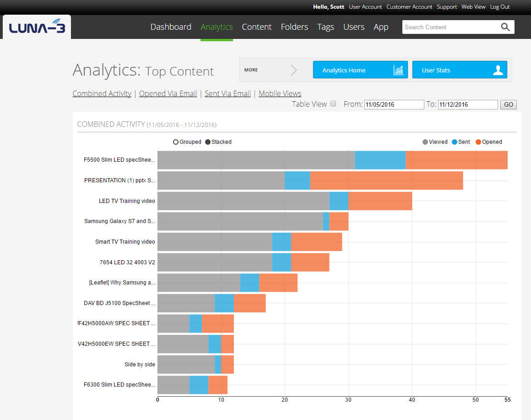Click the Sent bar for Smart TV Training video
This screenshot has height=420, width=531.
click(282, 242)
